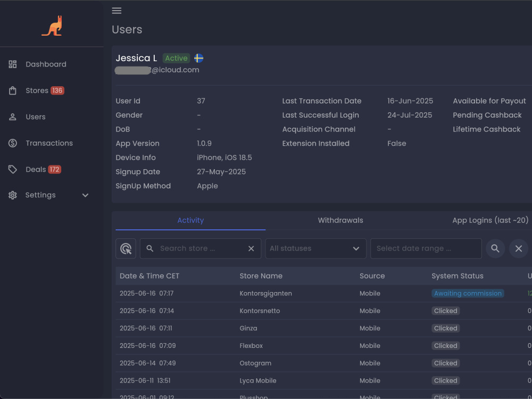This screenshot has height=399, width=532.
Task: Click the Dashboard grid icon
Action: click(13, 64)
